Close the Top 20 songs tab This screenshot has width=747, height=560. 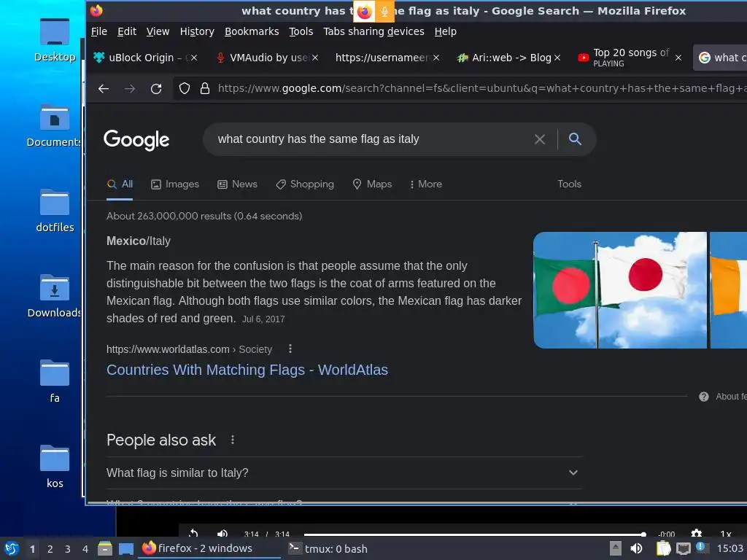[x=678, y=58]
